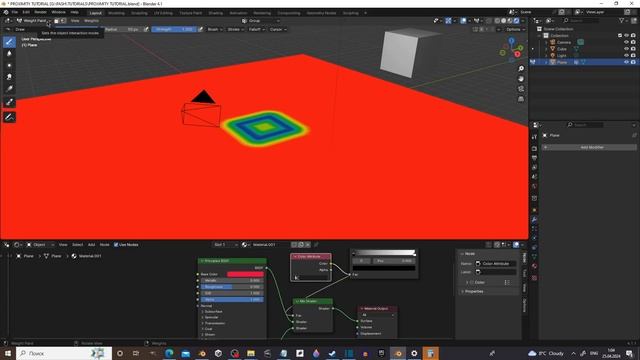Open the Output properties tab icon
Screen dimensions: 640x360
[534, 158]
